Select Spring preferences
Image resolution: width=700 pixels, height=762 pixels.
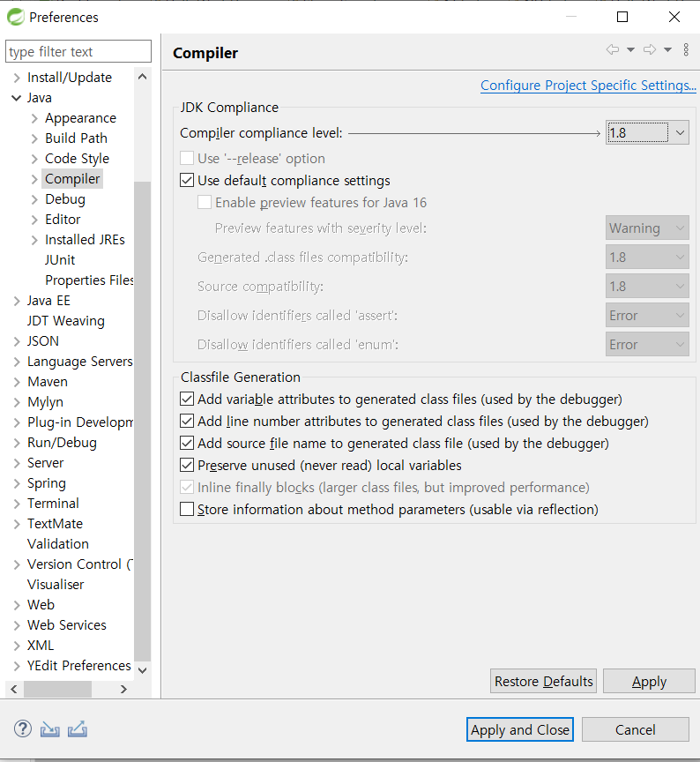pyautogui.click(x=47, y=483)
